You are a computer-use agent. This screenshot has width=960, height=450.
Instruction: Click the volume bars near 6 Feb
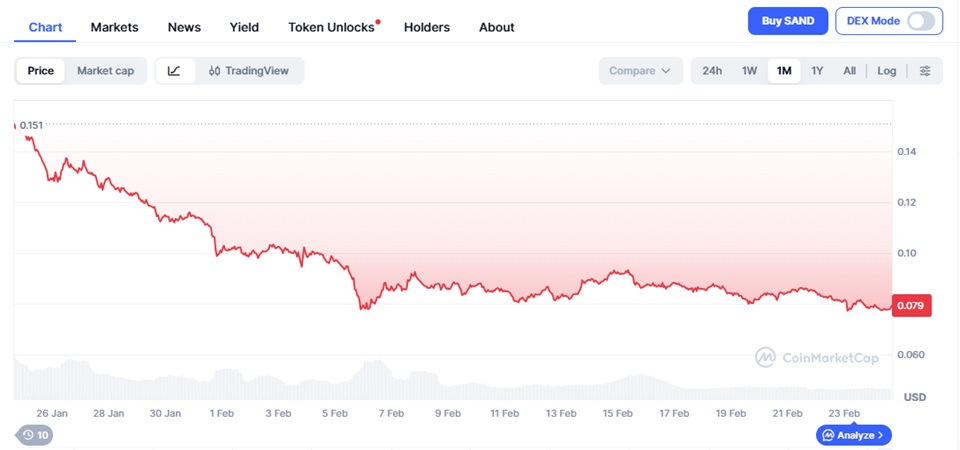[x=364, y=378]
